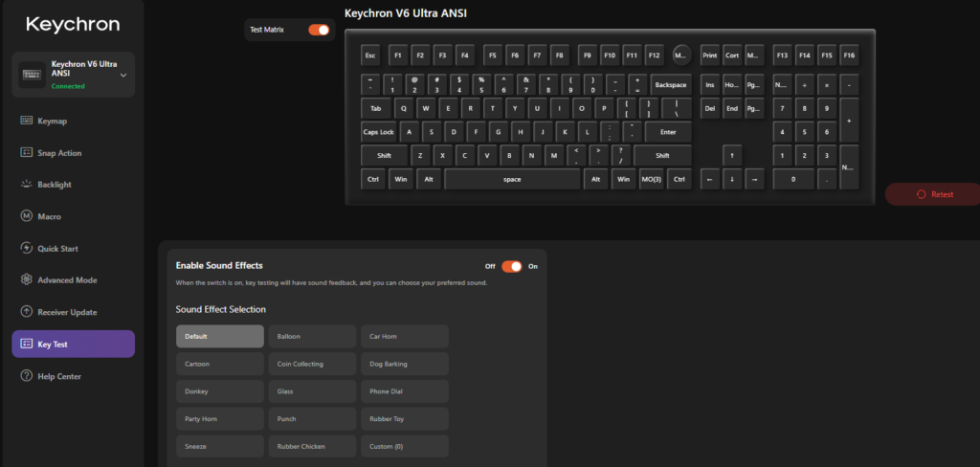The height and width of the screenshot is (467, 980).
Task: Click the F13 key
Action: coord(782,55)
